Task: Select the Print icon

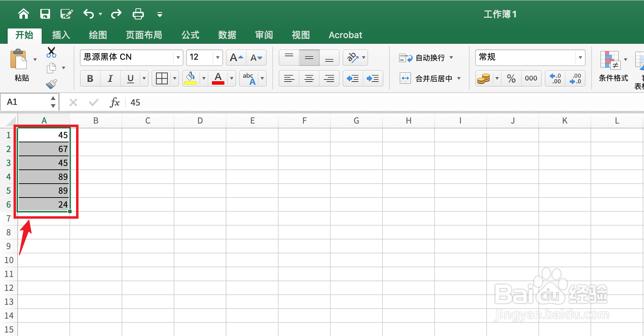Action: (138, 14)
